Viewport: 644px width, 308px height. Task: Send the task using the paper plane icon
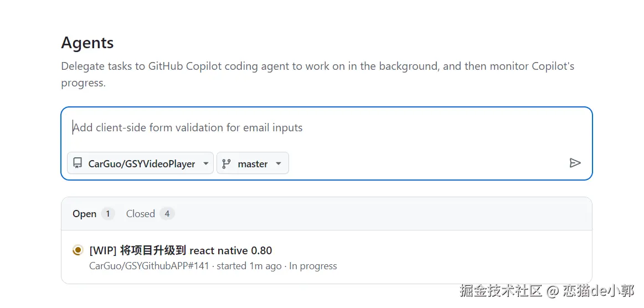coord(575,163)
